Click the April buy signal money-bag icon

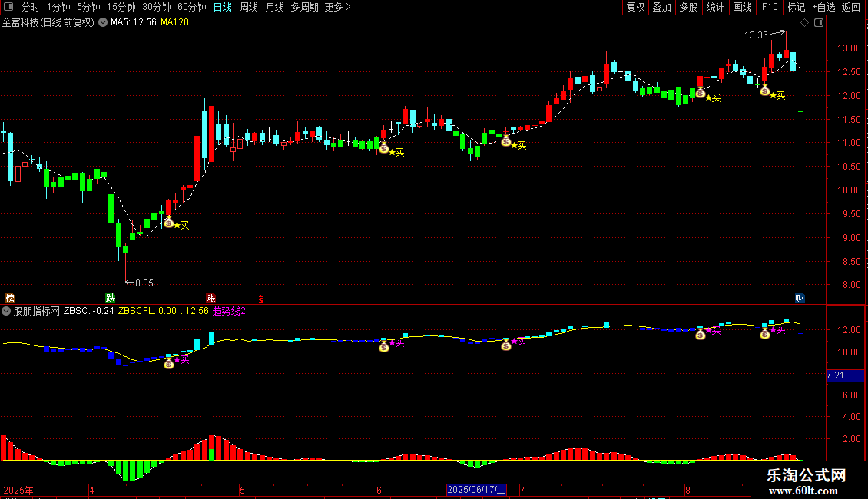click(x=169, y=223)
